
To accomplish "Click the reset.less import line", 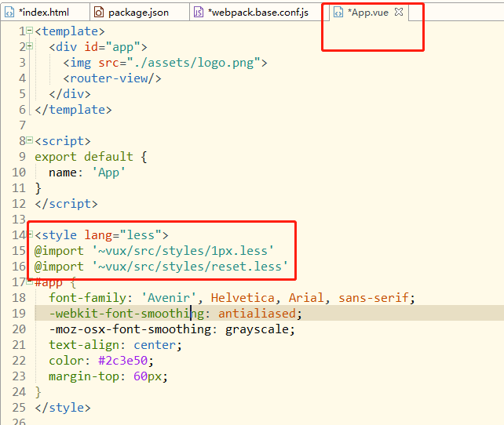I will (161, 267).
